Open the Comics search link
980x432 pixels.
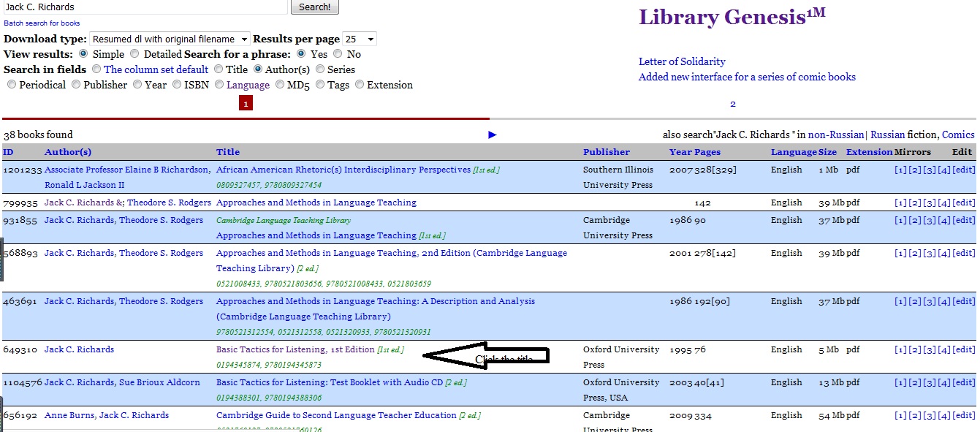click(958, 134)
